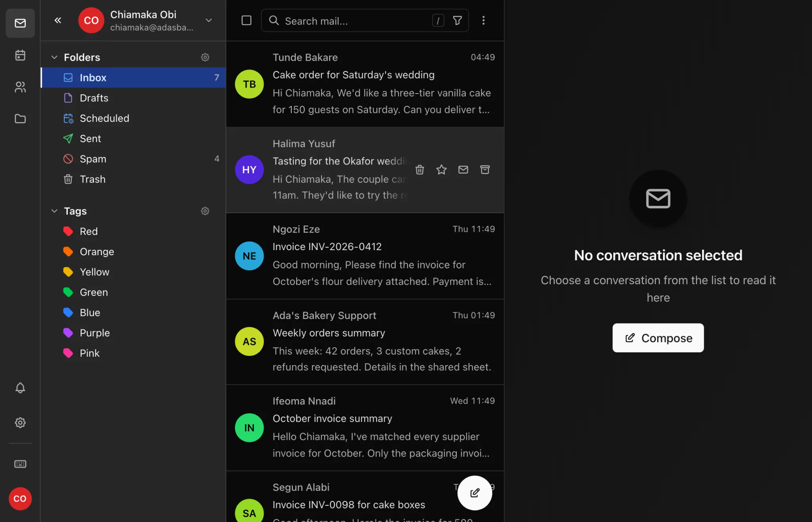Open the Spam folder
Image resolution: width=812 pixels, height=522 pixels.
click(133, 159)
